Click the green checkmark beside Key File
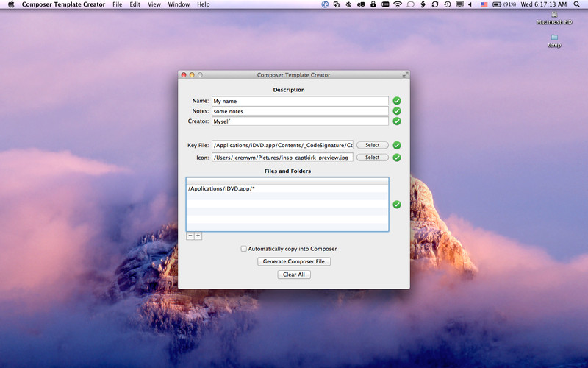588x368 pixels. 397,145
